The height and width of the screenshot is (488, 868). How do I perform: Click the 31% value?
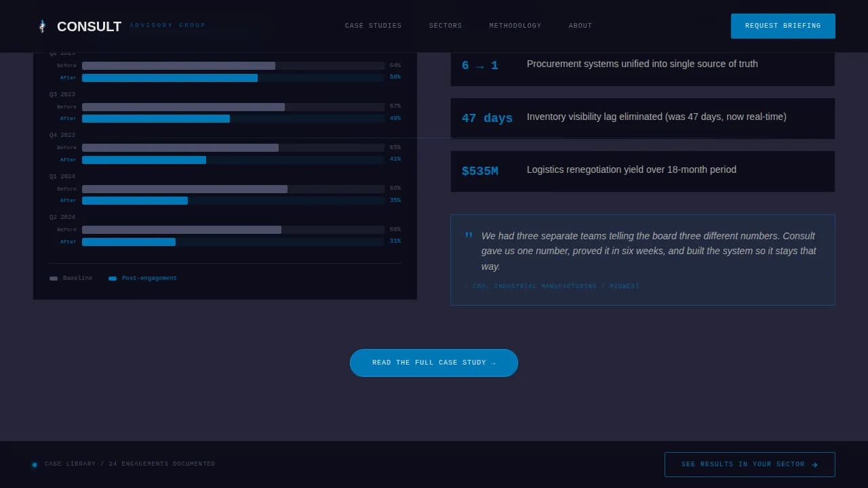click(x=395, y=241)
